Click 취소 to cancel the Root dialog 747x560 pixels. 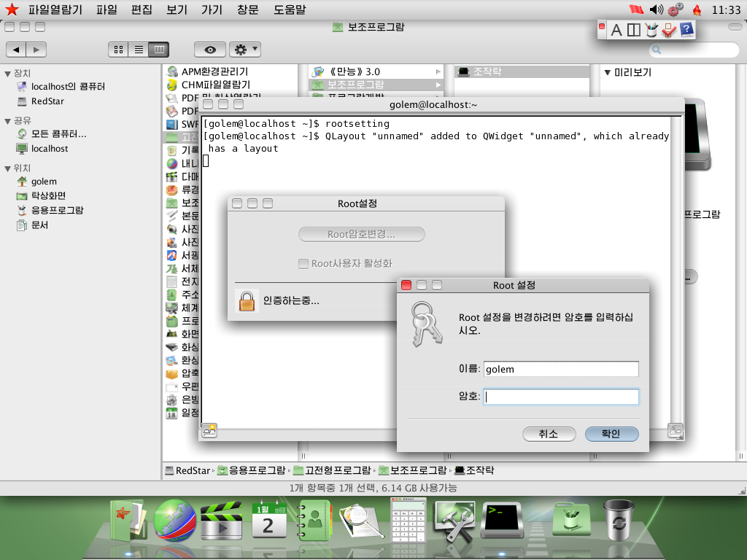[549, 434]
